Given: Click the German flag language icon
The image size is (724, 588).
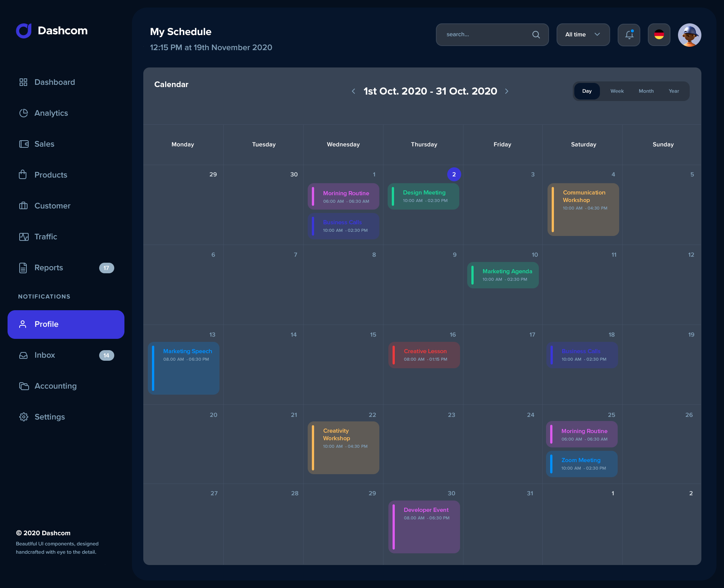Looking at the screenshot, I should [659, 35].
